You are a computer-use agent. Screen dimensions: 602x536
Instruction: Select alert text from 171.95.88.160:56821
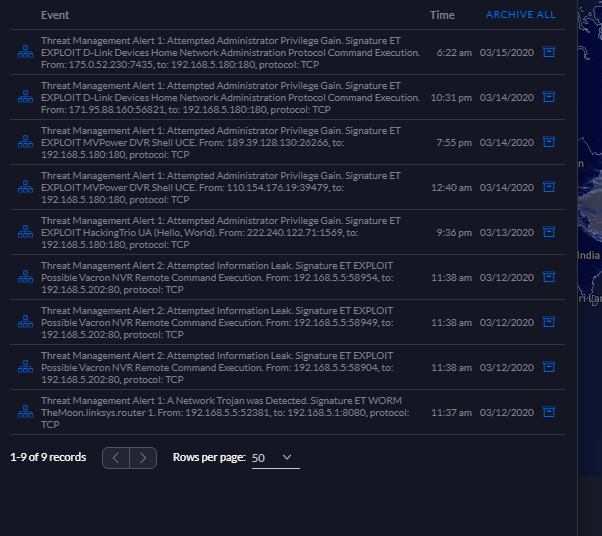pos(230,97)
